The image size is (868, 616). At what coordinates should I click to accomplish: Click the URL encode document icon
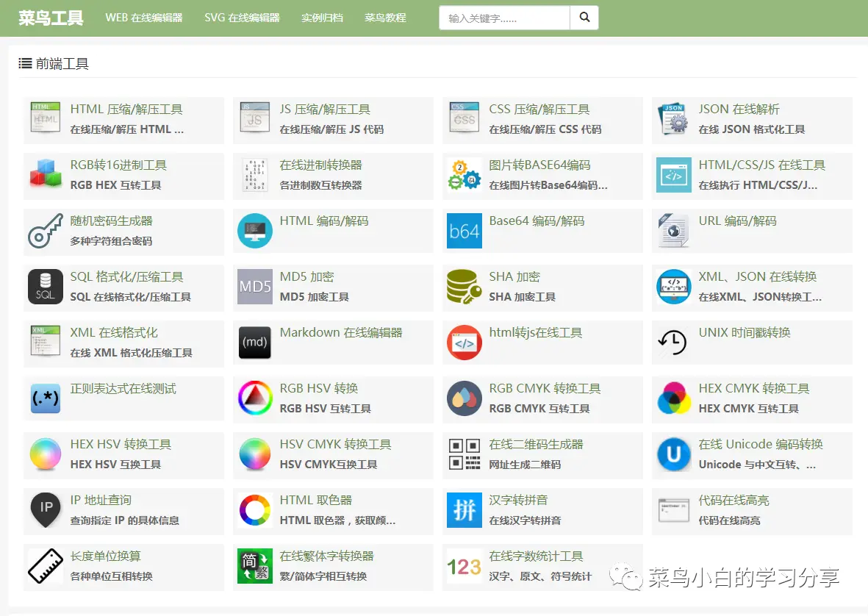click(673, 231)
